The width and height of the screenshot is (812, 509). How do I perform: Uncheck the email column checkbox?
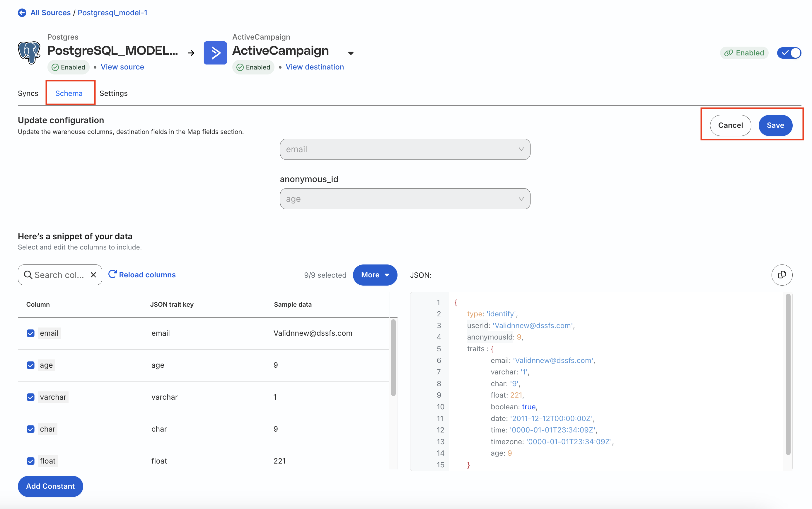[30, 333]
